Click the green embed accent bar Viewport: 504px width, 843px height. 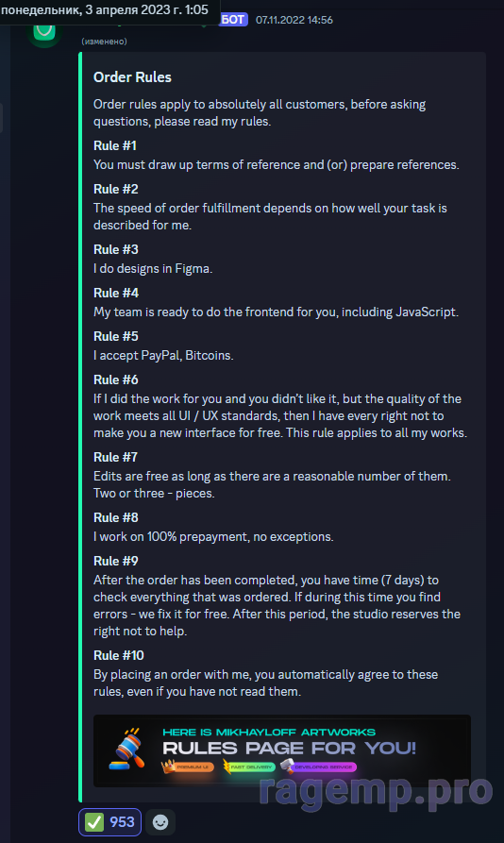(80, 427)
